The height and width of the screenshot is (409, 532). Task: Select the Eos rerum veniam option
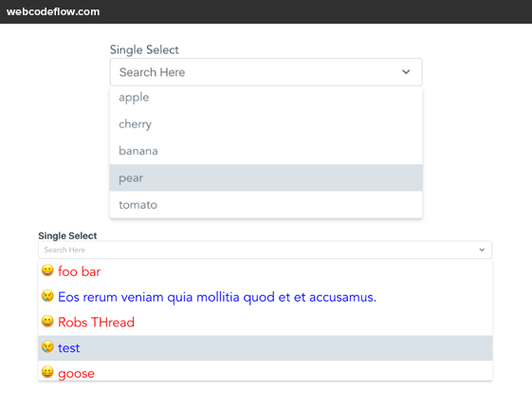pyautogui.click(x=265, y=297)
